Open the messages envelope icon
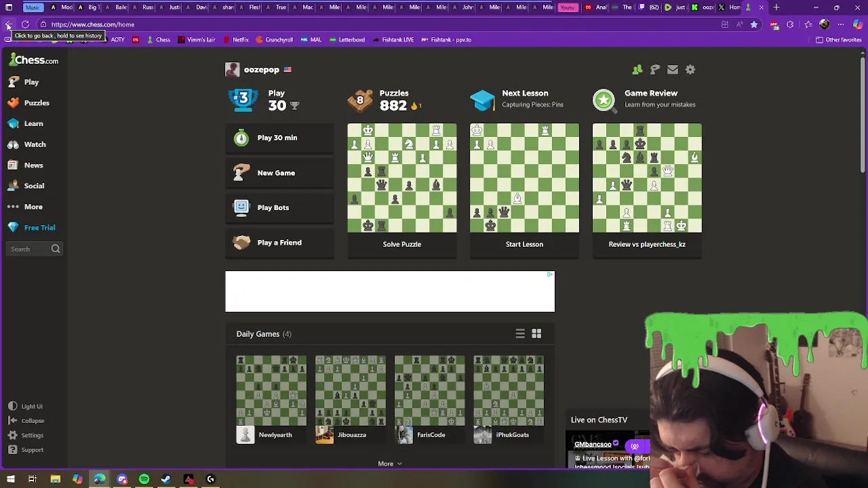Image resolution: width=868 pixels, height=488 pixels. (672, 69)
